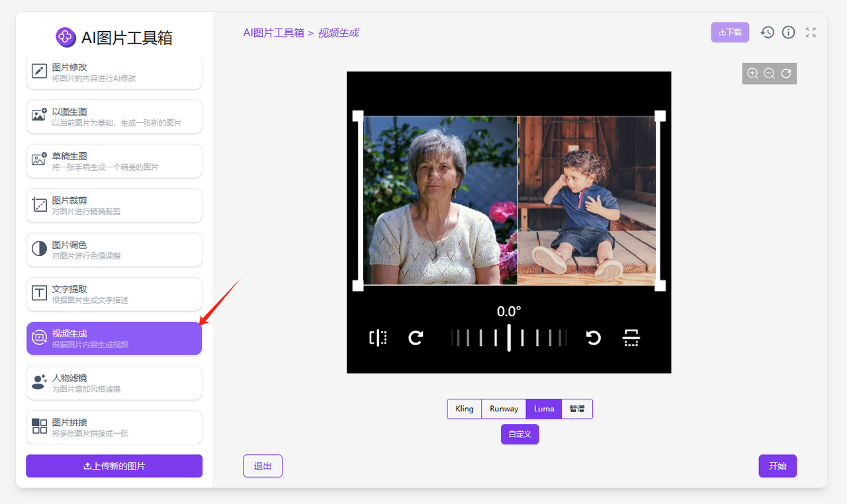Open the 图片修改 tool
Screen dimensions: 847x504
114,72
